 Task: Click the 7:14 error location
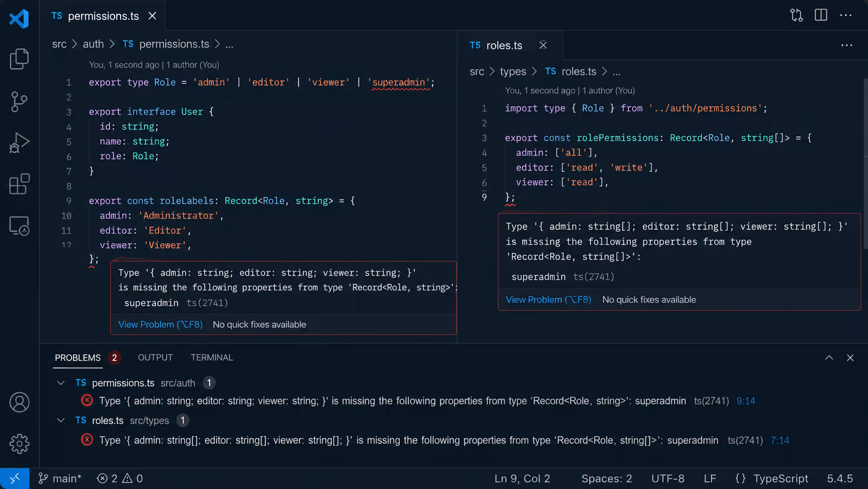coord(780,440)
